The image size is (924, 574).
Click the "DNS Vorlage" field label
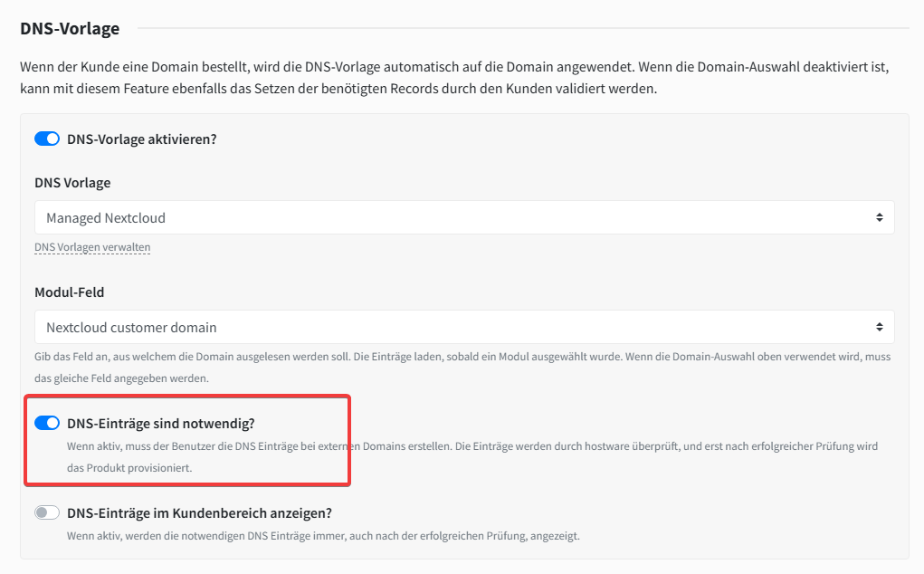(72, 183)
